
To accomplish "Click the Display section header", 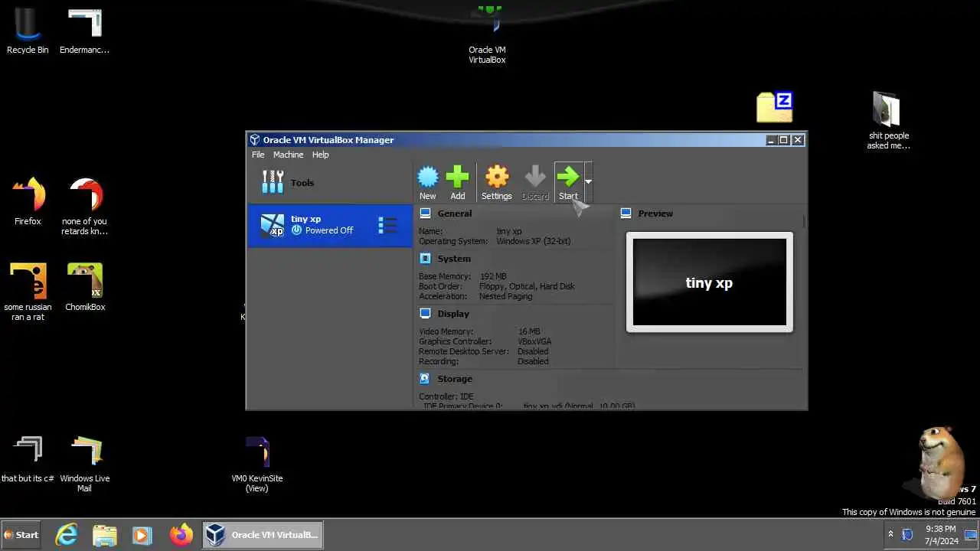I will pyautogui.click(x=453, y=314).
